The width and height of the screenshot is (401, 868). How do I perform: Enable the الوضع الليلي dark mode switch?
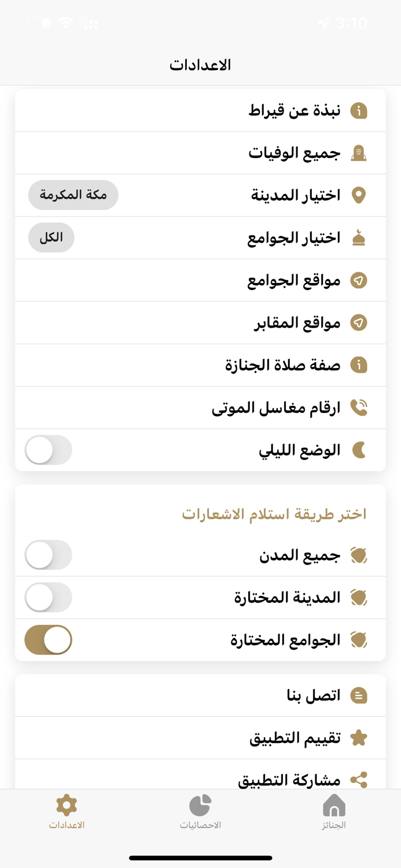click(x=48, y=450)
